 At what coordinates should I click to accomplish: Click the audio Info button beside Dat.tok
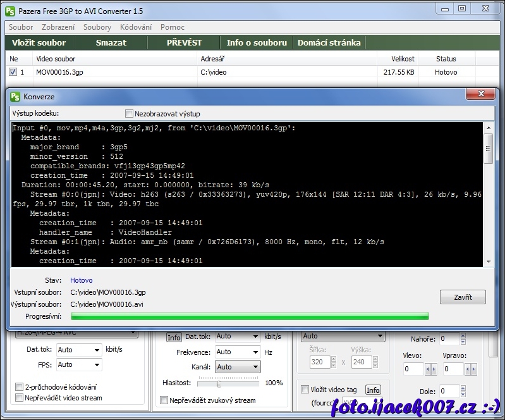click(x=174, y=337)
